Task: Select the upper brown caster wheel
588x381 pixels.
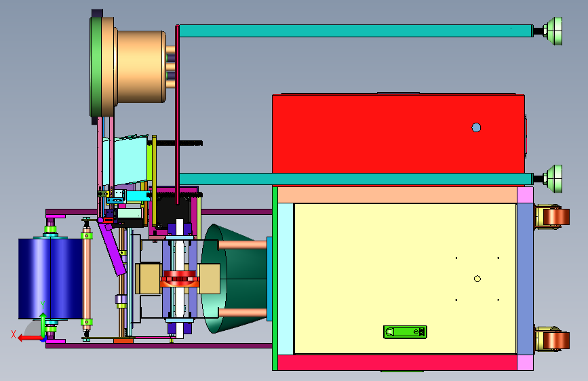Action: pos(557,217)
